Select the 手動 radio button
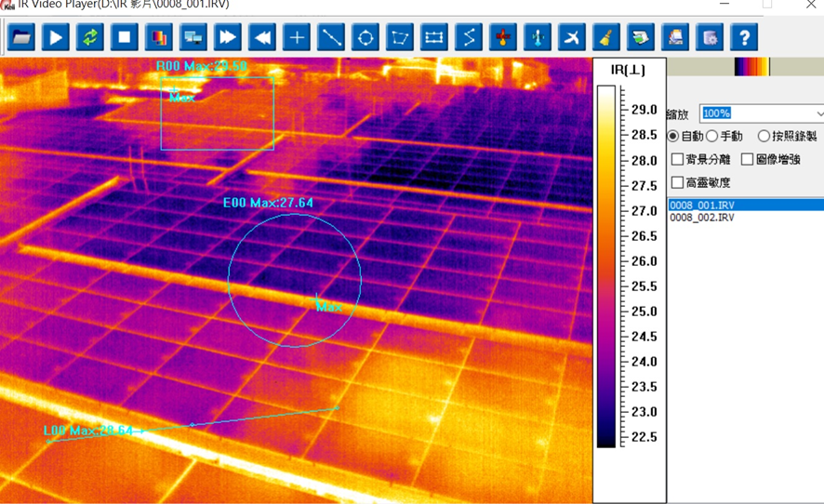824x504 pixels. [x=712, y=137]
